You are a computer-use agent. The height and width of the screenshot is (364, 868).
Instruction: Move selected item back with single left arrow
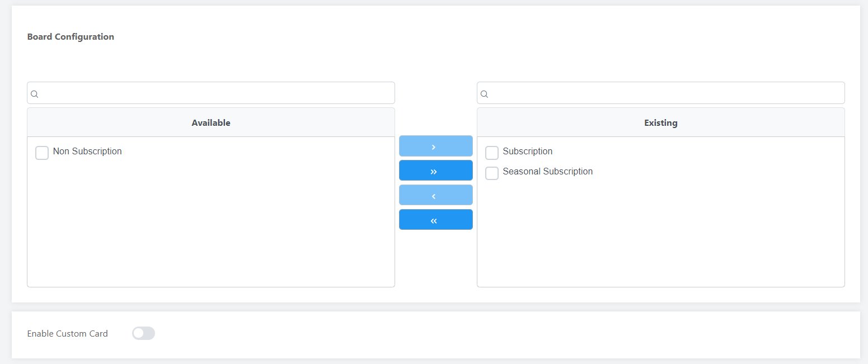[x=435, y=195]
